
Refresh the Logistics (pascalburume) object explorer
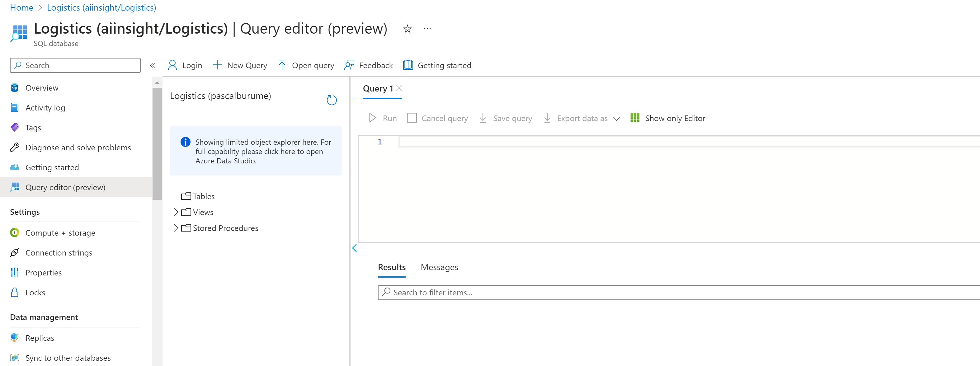click(x=331, y=100)
